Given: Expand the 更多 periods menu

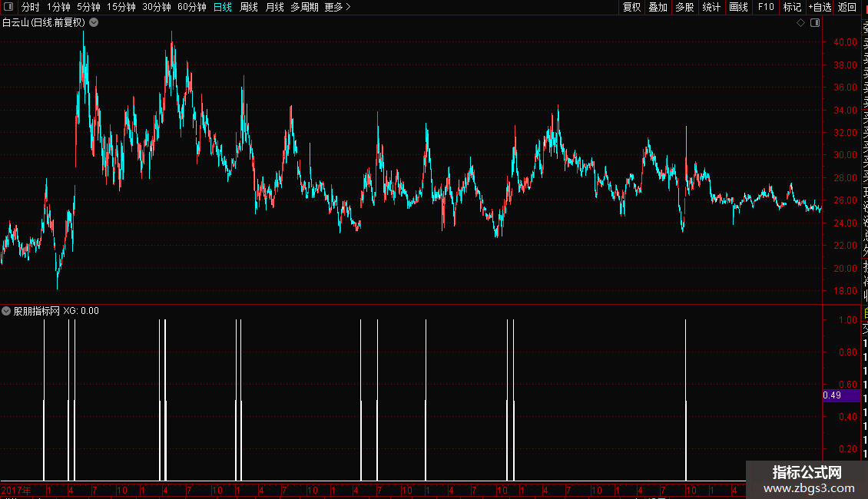Looking at the screenshot, I should (x=337, y=7).
